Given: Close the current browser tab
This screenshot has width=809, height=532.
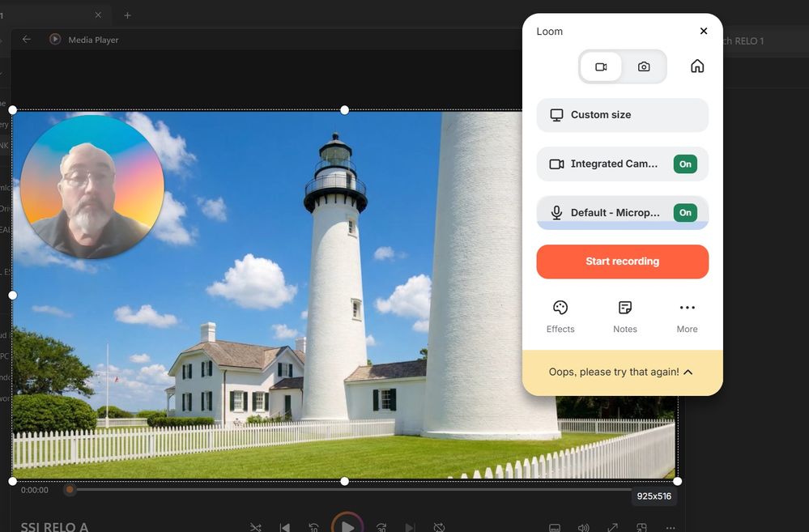Looking at the screenshot, I should pos(98,15).
